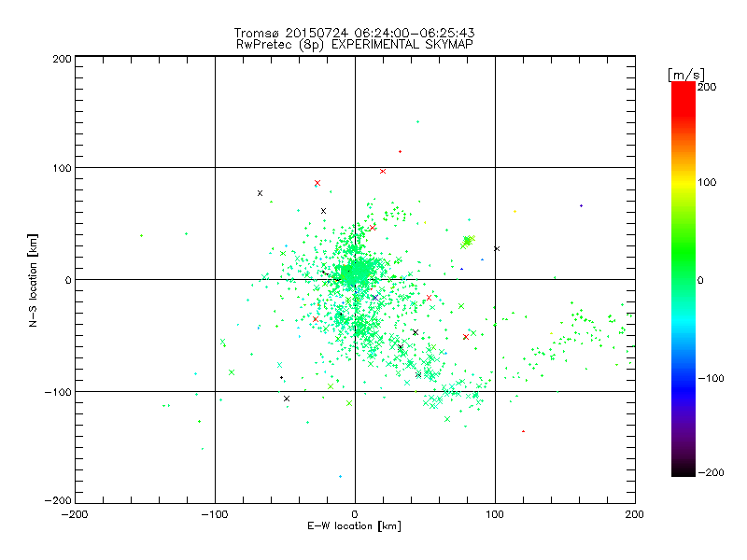Click the topmost red X marker near the 100 km line
Viewport: 747px width, 560px height.
click(383, 172)
